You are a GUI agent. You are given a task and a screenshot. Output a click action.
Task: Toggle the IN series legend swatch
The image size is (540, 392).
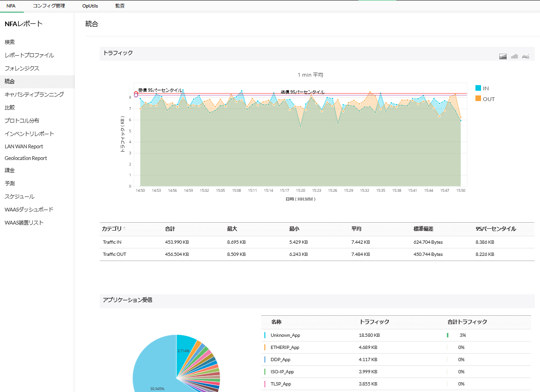(x=478, y=88)
